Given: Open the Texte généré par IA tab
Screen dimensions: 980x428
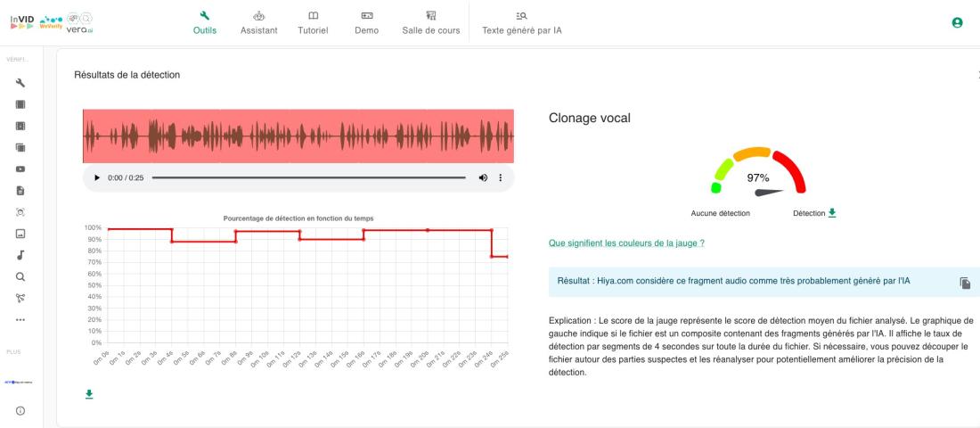Looking at the screenshot, I should pyautogui.click(x=521, y=22).
